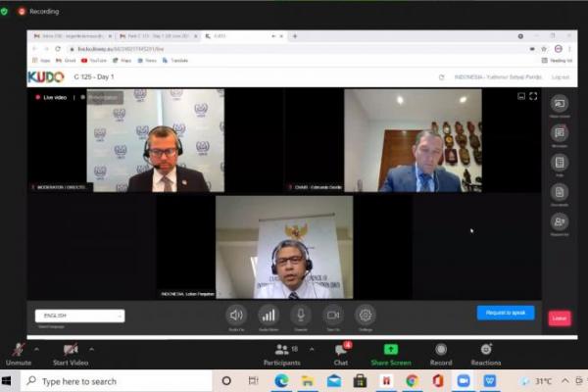Open the Translate bookmark
This screenshot has height=392, width=588.
[175, 61]
